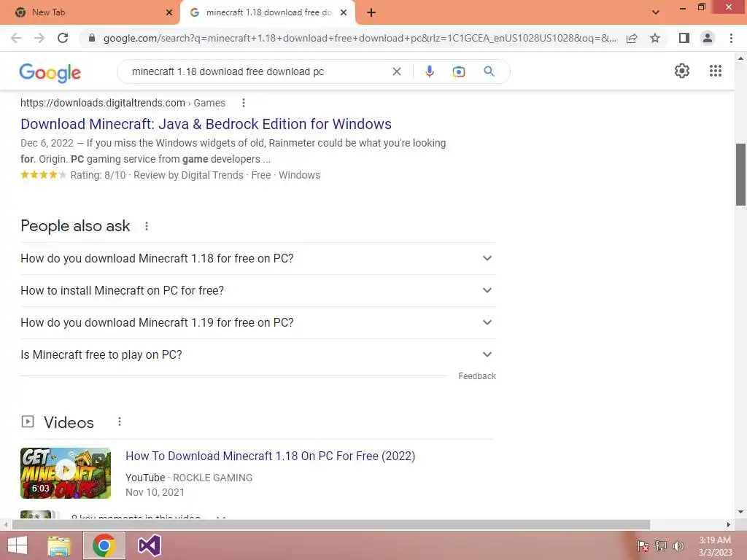This screenshot has width=747, height=560.
Task: Expand How do you download Minecraft 1.18 question
Action: pos(258,259)
